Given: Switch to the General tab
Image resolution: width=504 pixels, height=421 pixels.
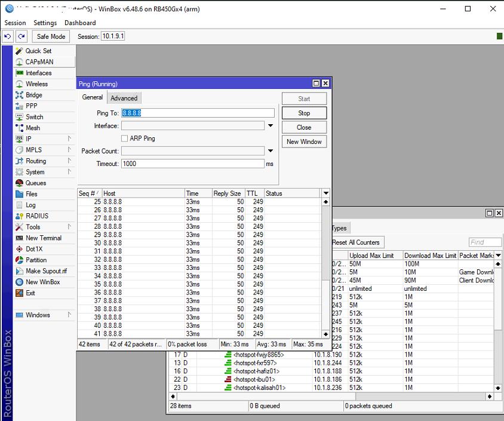Looking at the screenshot, I should 92,97.
